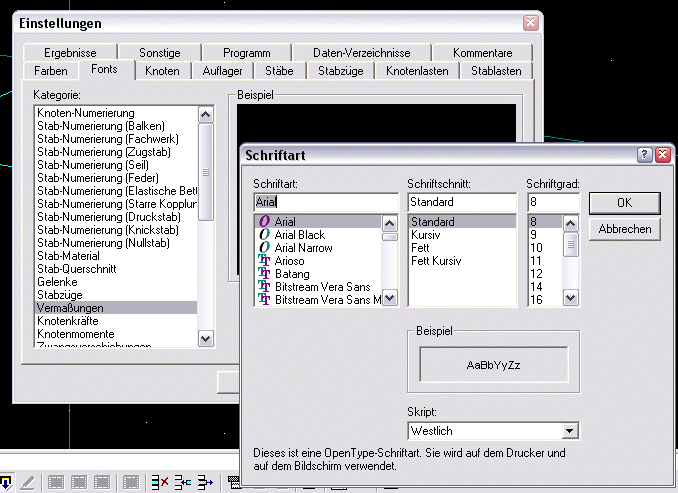
Task: Confirm font choice with OK button
Action: point(624,203)
